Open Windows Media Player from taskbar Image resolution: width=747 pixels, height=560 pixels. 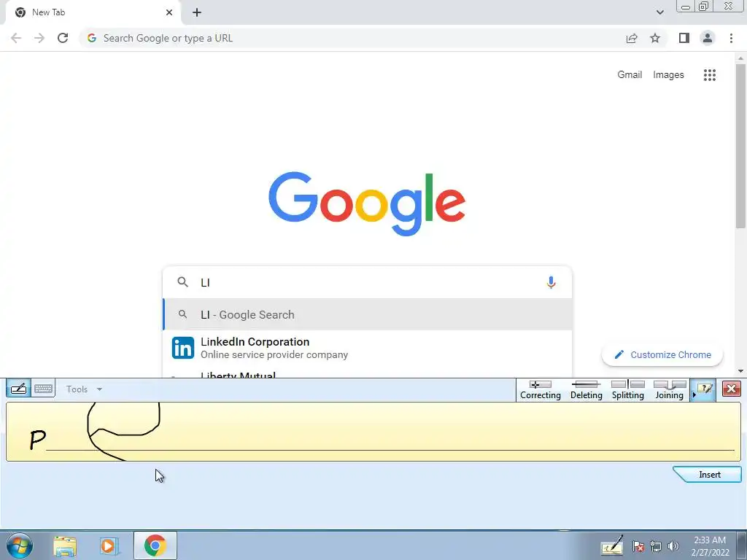tap(108, 545)
